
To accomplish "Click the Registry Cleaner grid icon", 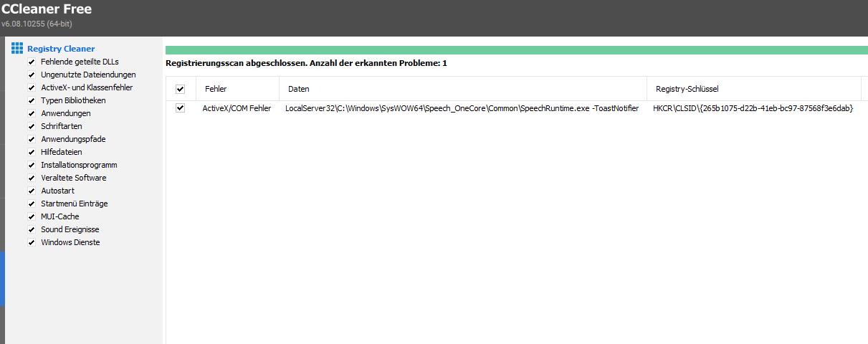I will point(17,49).
